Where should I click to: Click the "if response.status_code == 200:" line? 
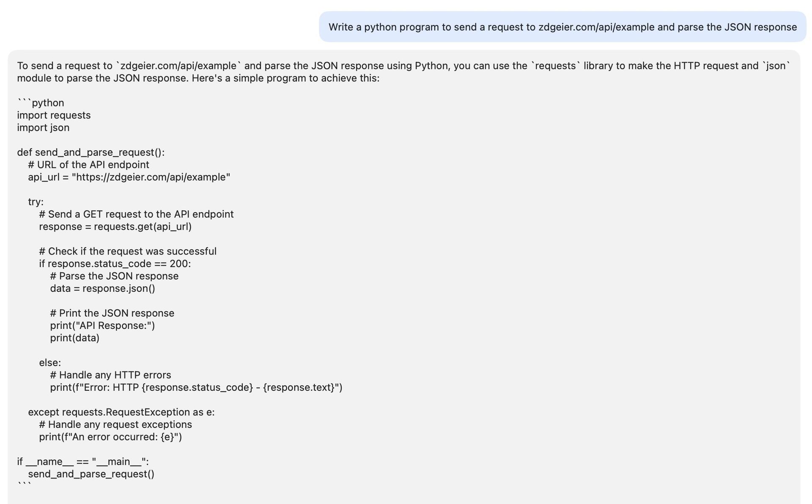click(115, 264)
